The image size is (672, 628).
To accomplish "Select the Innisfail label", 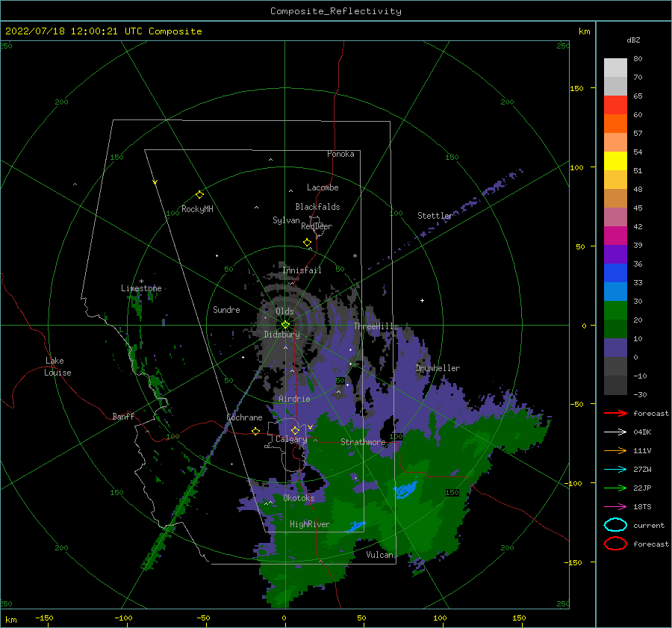I will tap(302, 270).
